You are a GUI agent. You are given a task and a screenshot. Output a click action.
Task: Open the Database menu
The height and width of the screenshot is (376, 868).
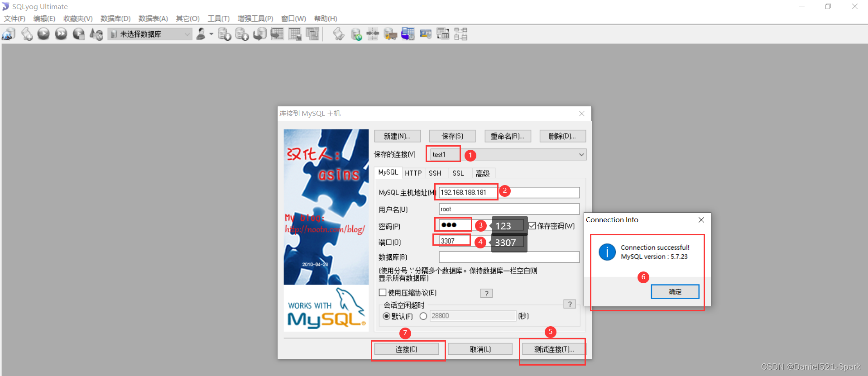tap(115, 19)
